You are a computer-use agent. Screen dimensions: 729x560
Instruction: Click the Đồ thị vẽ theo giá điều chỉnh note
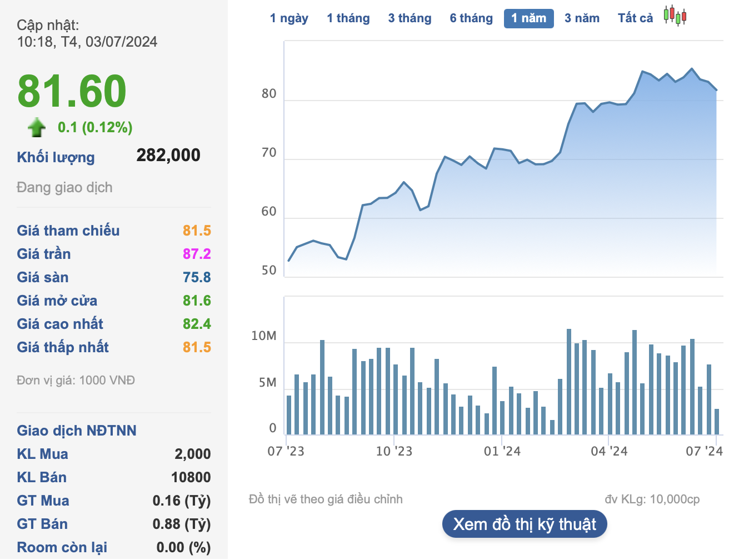(x=326, y=499)
